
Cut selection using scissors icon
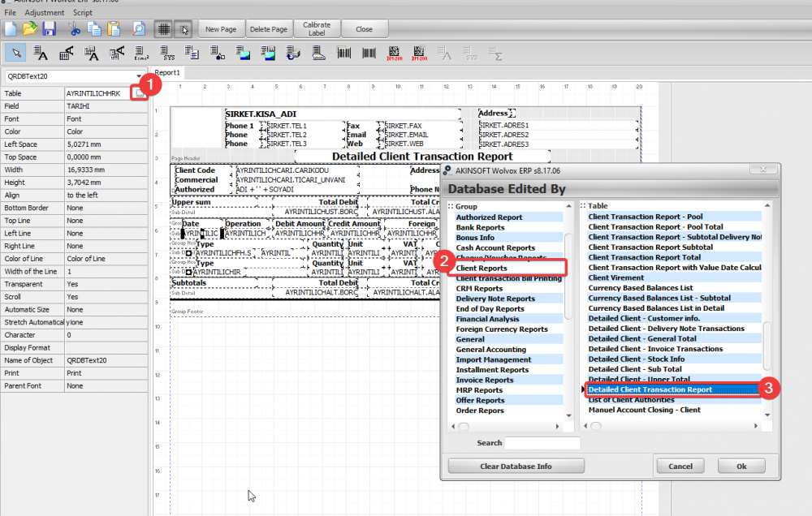(75, 29)
